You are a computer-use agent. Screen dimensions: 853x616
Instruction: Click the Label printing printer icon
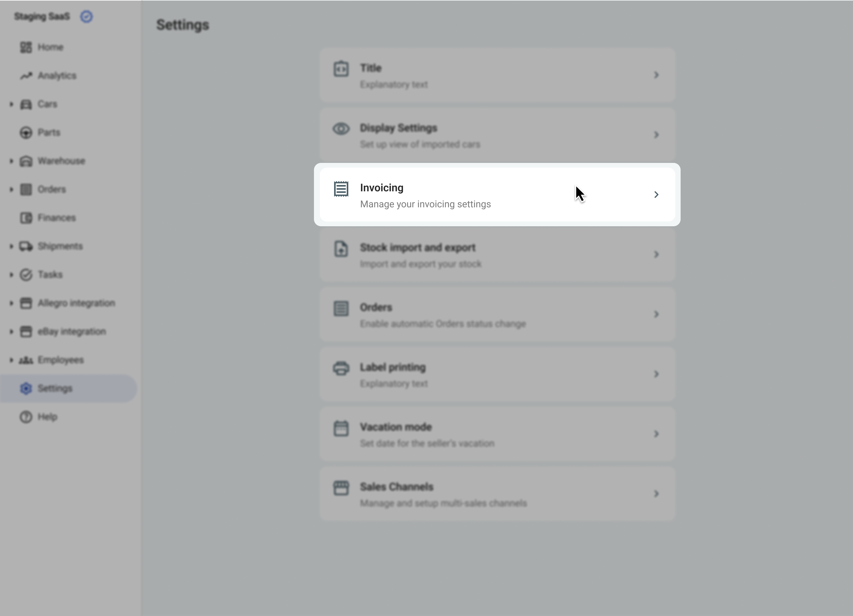point(341,368)
